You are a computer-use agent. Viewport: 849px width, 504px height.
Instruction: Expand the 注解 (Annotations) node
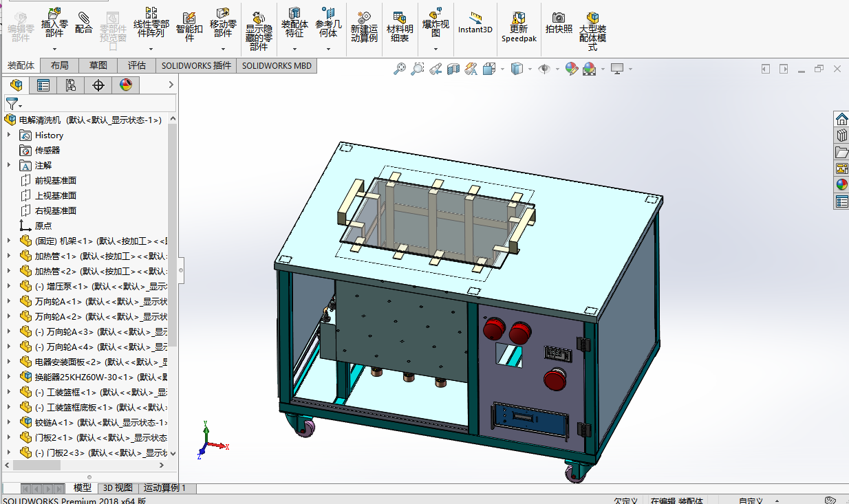coord(9,165)
